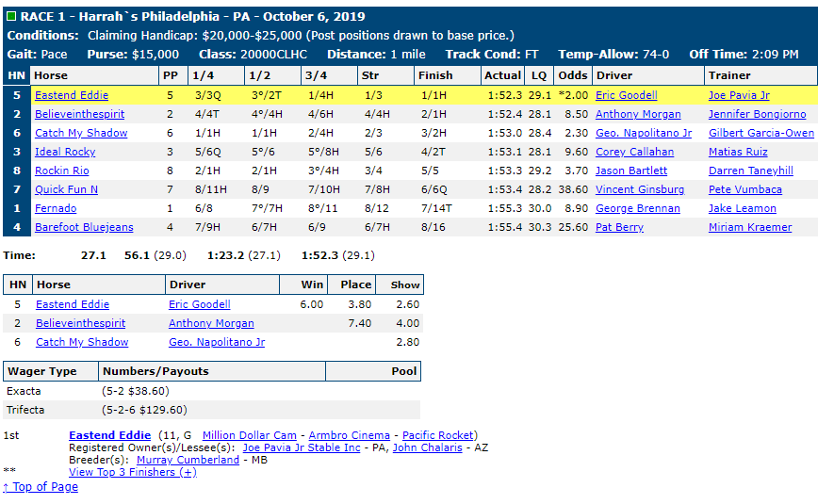The height and width of the screenshot is (504, 834).
Task: Click the green square icon beside RACE 1
Action: (11, 16)
